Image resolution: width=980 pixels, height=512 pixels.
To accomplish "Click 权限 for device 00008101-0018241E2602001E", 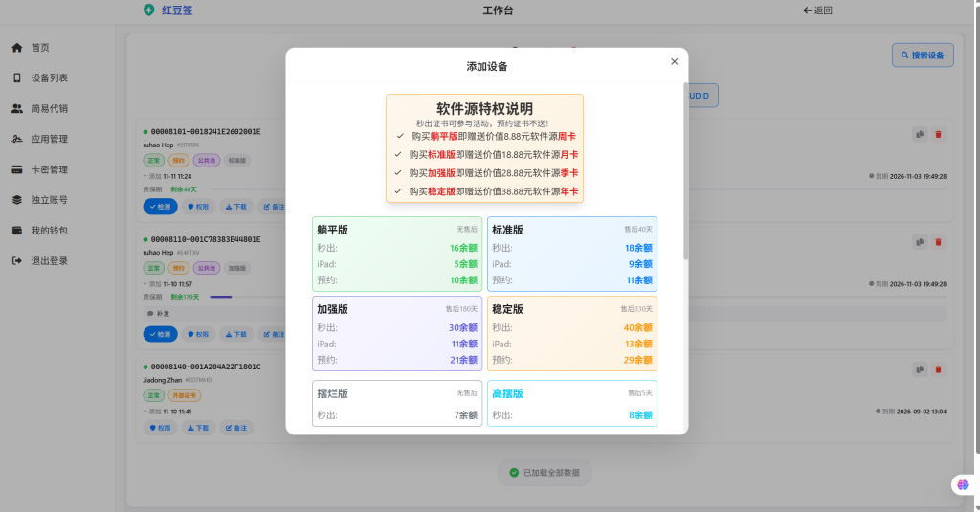I will 198,207.
